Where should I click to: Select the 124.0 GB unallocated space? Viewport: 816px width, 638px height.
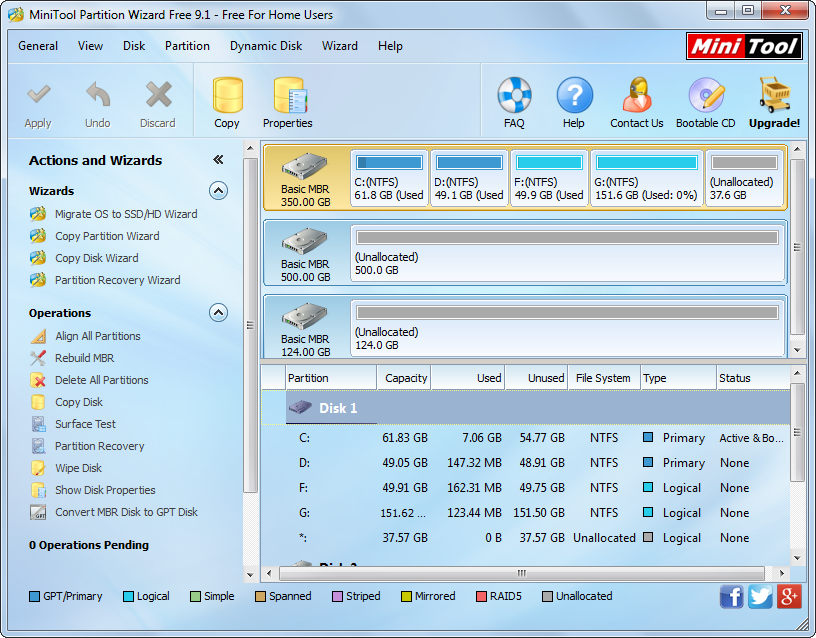coord(567,328)
